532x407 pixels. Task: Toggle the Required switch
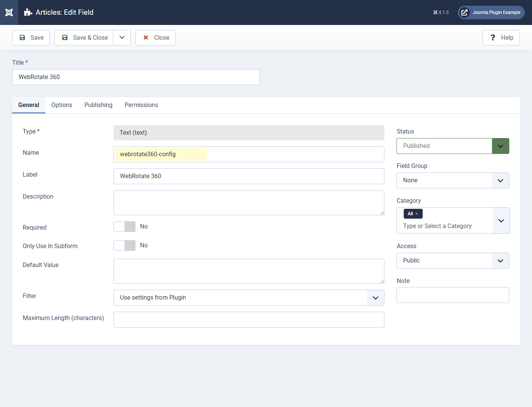click(x=124, y=227)
